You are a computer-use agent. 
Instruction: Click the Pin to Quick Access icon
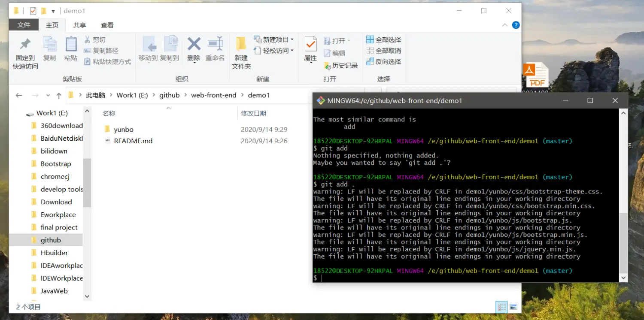25,44
